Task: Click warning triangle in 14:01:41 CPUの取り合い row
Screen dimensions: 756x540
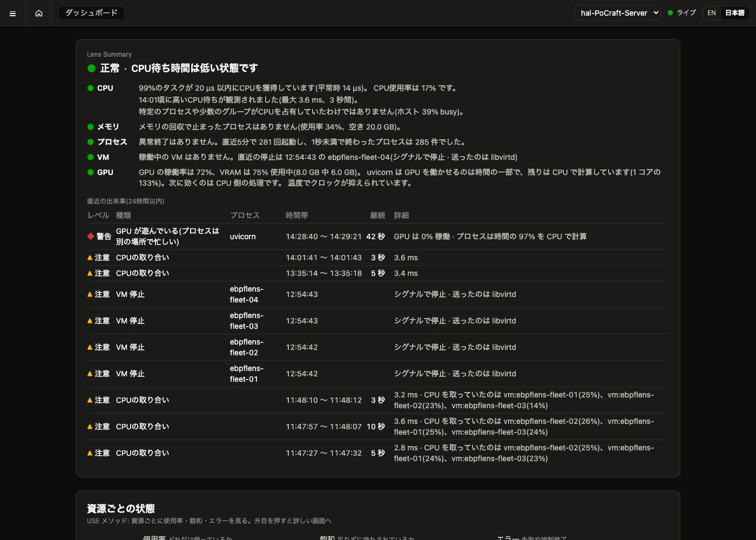Action: 90,258
